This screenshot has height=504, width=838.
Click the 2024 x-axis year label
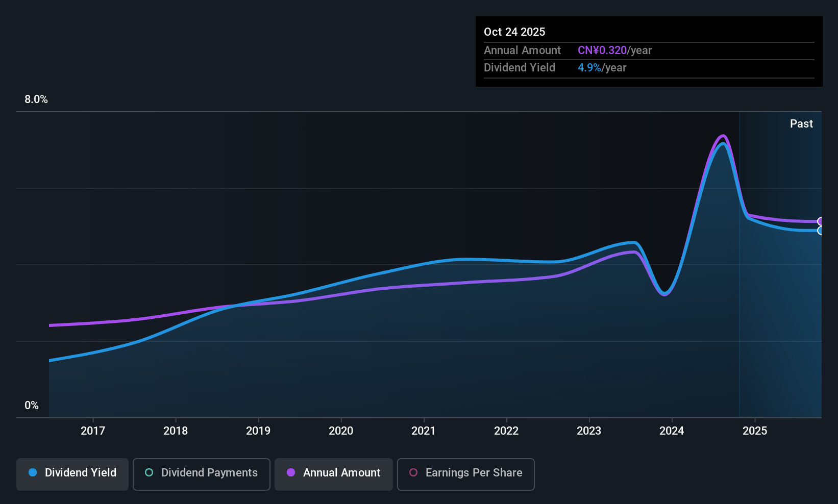click(672, 431)
